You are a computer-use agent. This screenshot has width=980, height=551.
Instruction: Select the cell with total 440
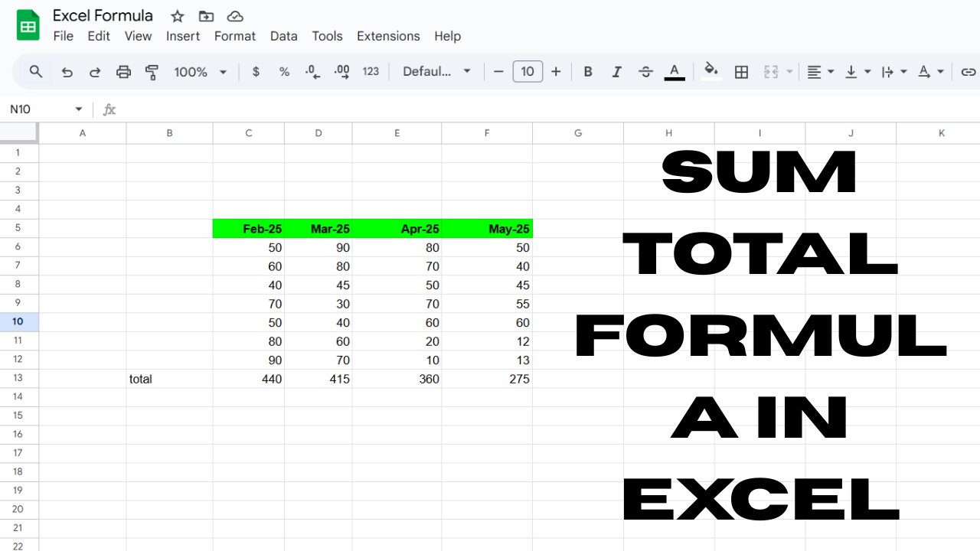249,378
